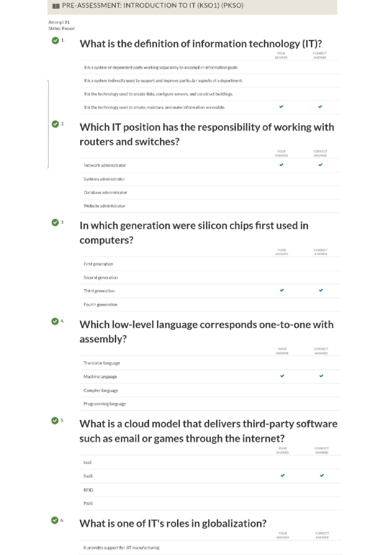Select the IaaS answer row
The image size is (392, 555).
pyautogui.click(x=88, y=462)
